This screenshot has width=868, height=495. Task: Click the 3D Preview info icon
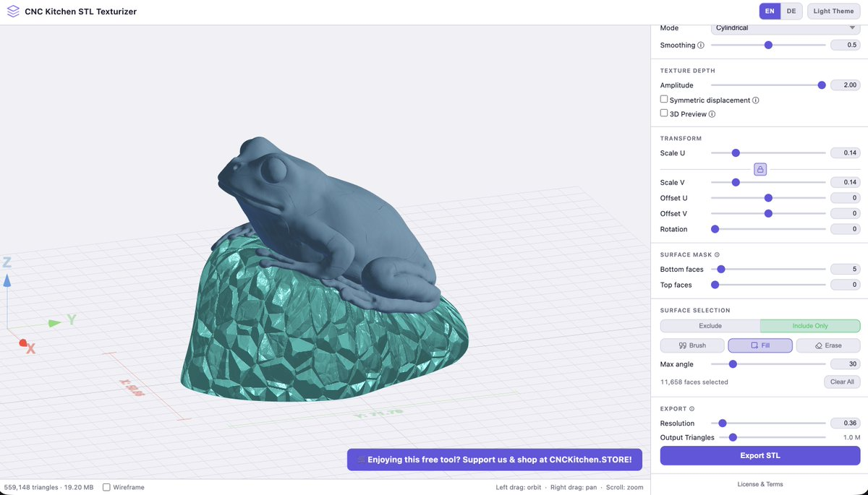click(x=712, y=114)
